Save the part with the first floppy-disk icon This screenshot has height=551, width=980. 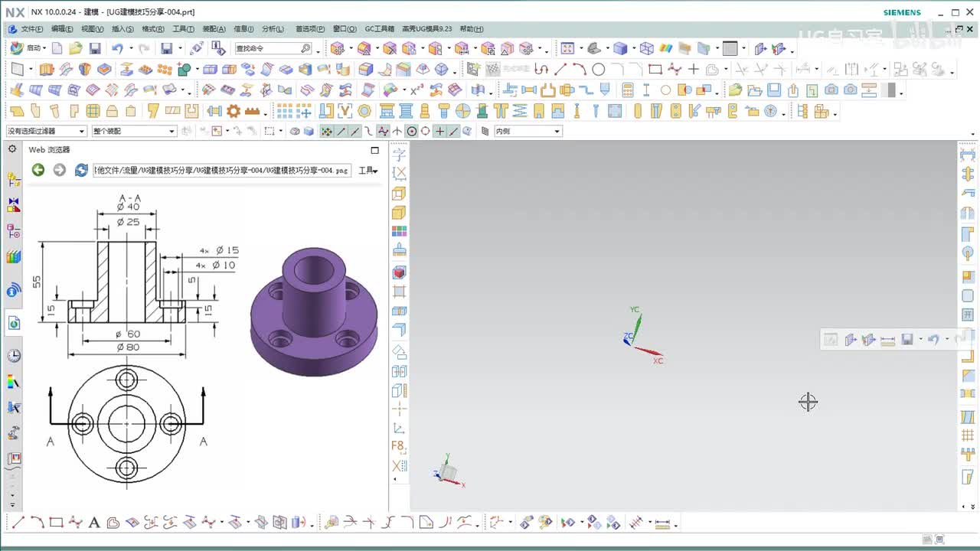coord(95,48)
